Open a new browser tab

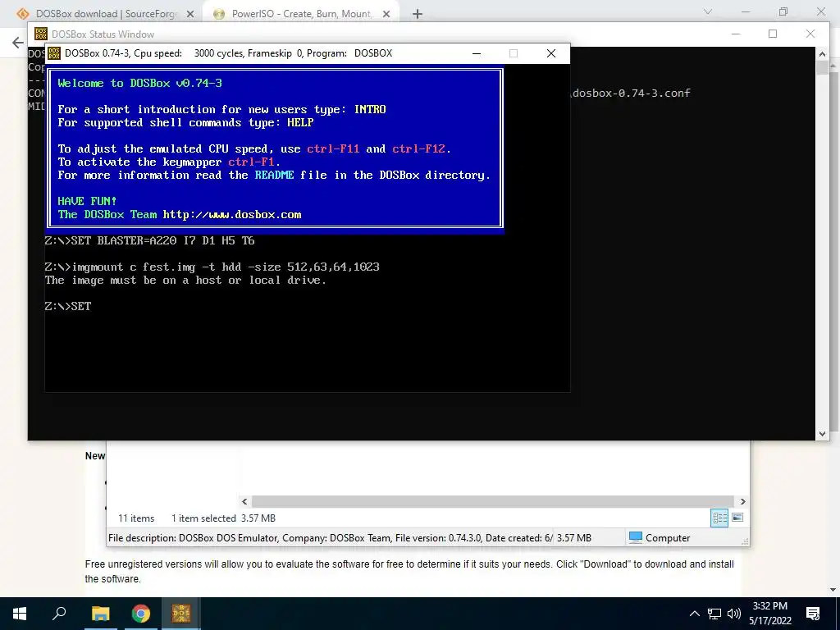[418, 15]
